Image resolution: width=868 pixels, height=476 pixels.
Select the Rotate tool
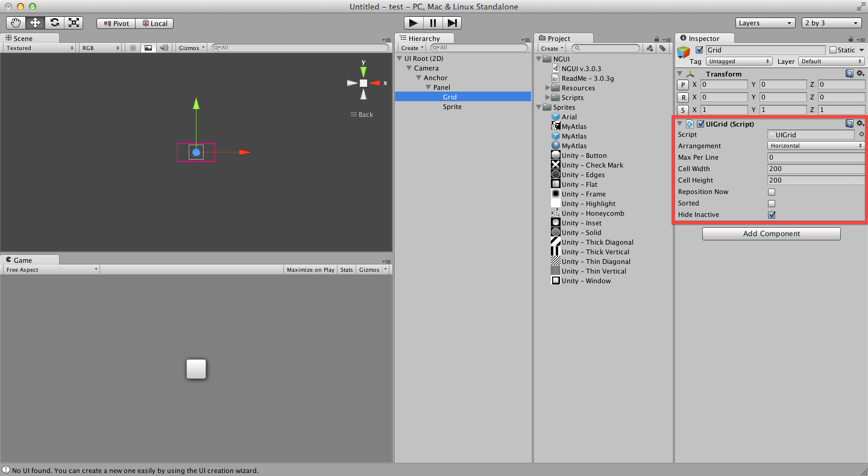click(x=54, y=22)
